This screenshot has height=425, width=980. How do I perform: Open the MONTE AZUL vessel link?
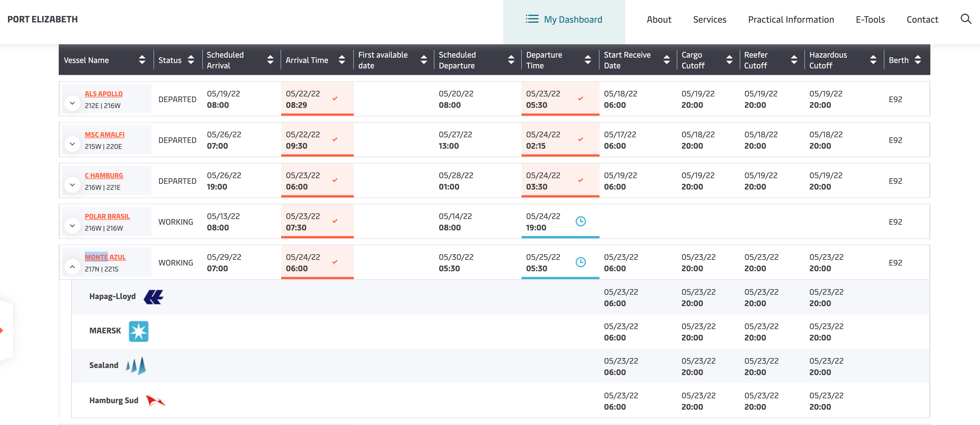105,257
